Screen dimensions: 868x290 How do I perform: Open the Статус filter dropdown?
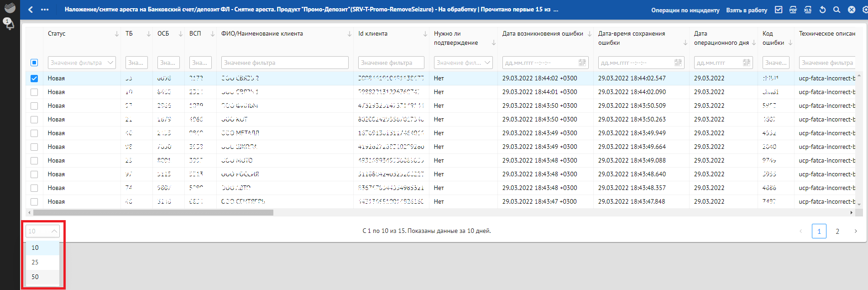(82, 63)
